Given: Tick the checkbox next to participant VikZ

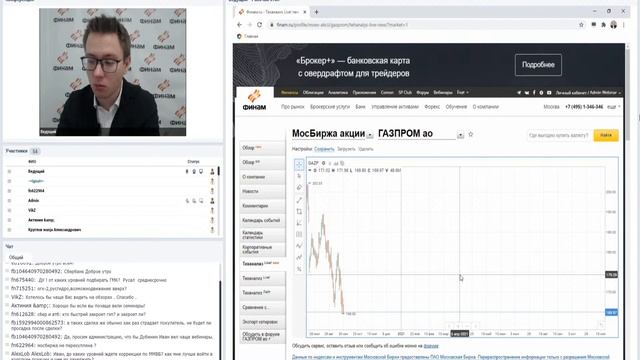Looking at the screenshot, I should [9, 210].
